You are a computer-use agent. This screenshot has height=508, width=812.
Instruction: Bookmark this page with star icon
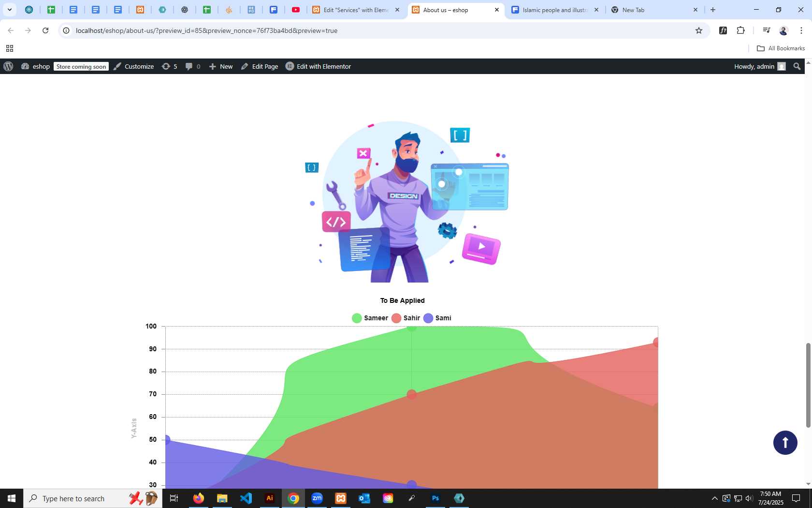pos(699,30)
